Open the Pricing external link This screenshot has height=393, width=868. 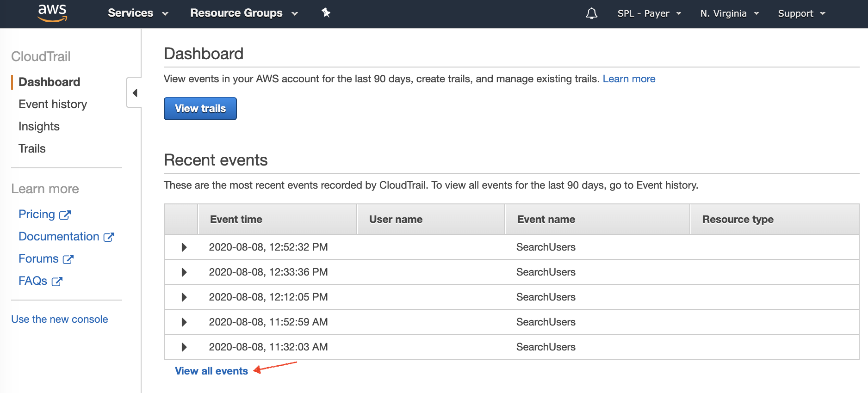(44, 214)
